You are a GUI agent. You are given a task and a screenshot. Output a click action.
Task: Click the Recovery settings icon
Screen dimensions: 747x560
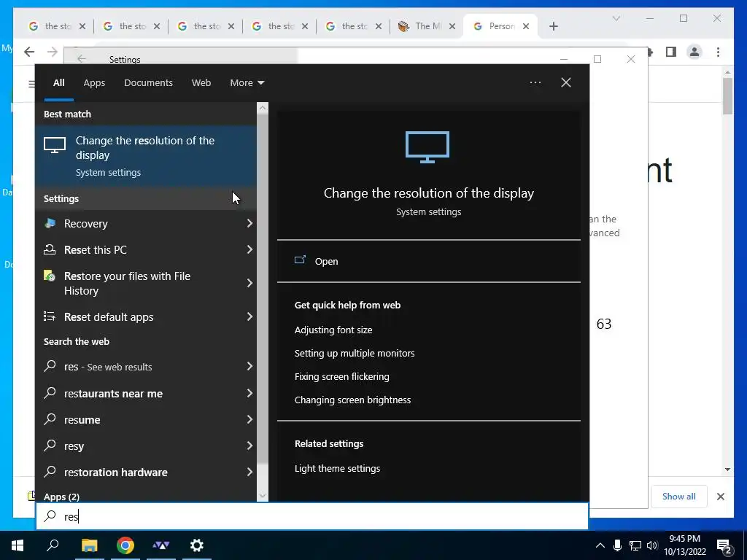[50, 223]
